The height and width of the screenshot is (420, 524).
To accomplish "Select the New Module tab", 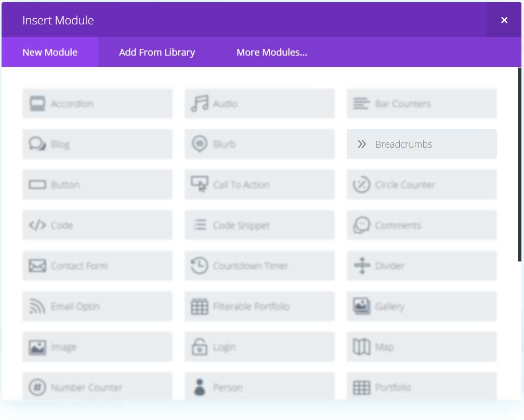I will pos(50,52).
